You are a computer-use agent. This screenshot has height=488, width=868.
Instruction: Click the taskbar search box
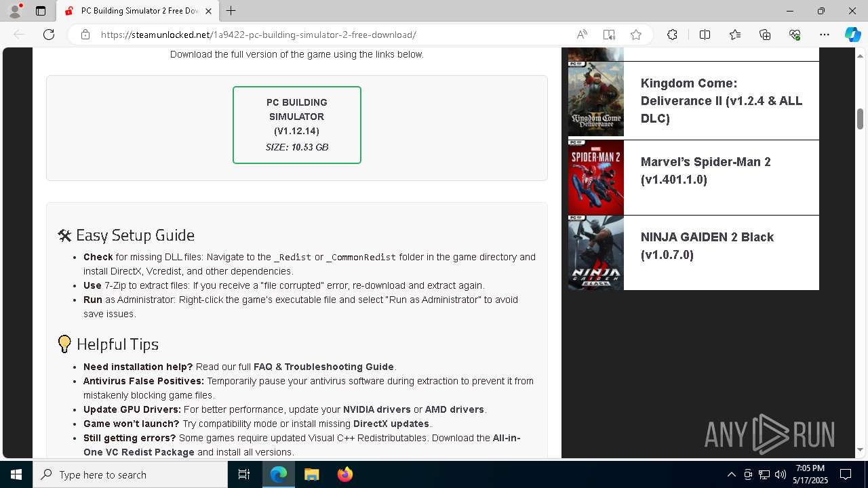(130, 474)
